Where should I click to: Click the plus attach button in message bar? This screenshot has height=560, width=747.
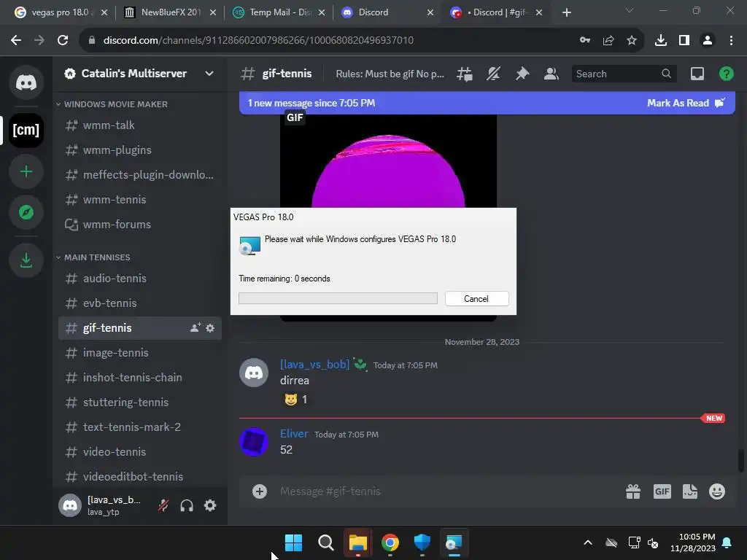[x=260, y=491]
